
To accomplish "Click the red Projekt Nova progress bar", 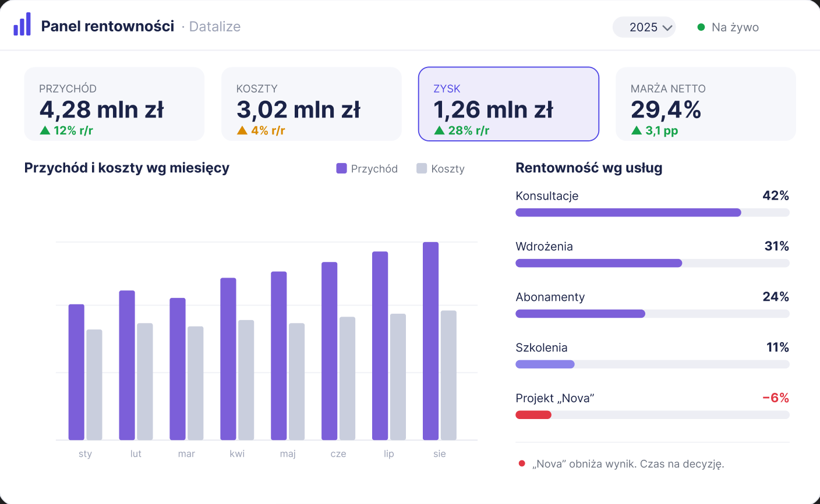I will 533,415.
